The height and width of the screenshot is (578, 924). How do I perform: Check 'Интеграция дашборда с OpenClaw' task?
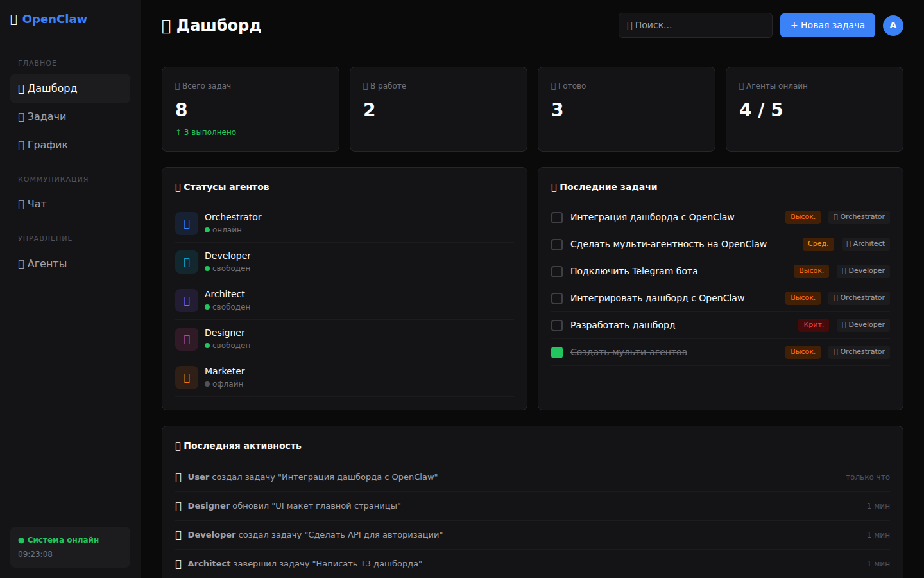[557, 218]
